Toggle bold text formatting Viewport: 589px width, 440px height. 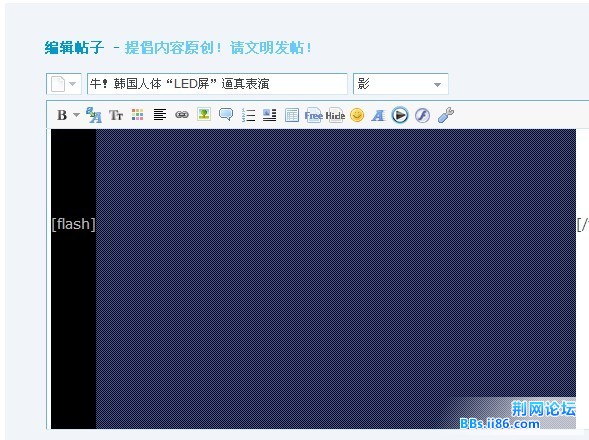click(x=62, y=115)
